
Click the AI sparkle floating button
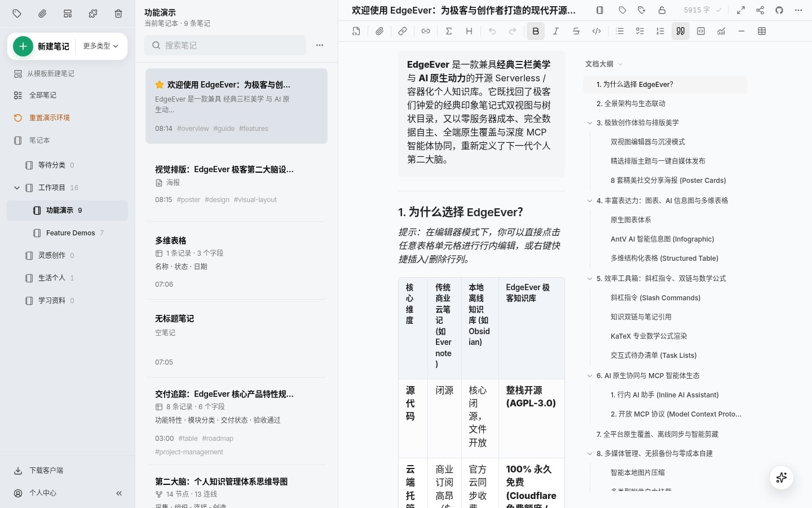coord(782,478)
